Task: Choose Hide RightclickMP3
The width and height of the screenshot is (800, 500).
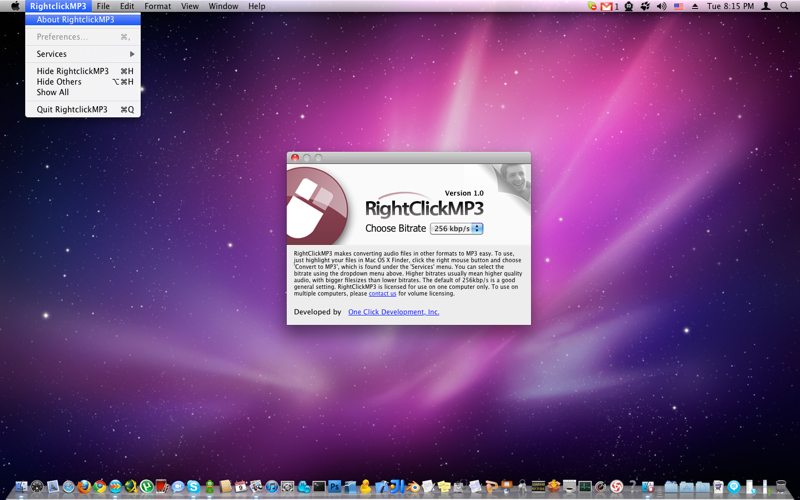Action: (x=83, y=71)
